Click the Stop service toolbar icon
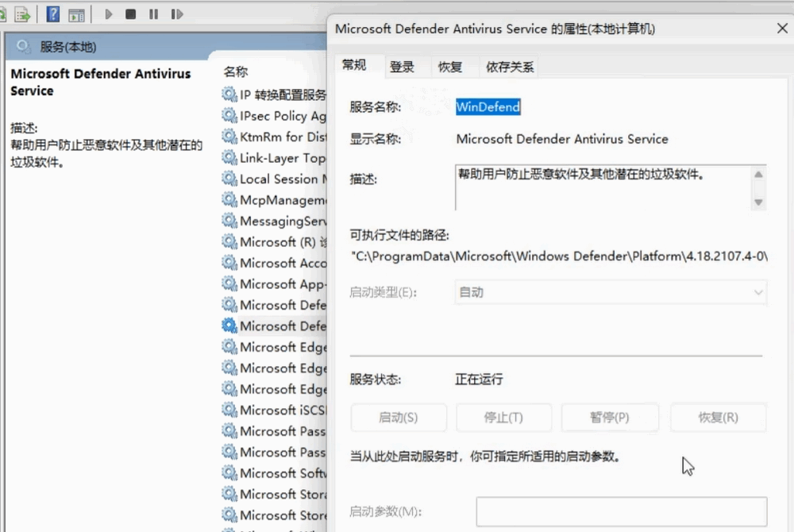This screenshot has width=794, height=532. (131, 14)
